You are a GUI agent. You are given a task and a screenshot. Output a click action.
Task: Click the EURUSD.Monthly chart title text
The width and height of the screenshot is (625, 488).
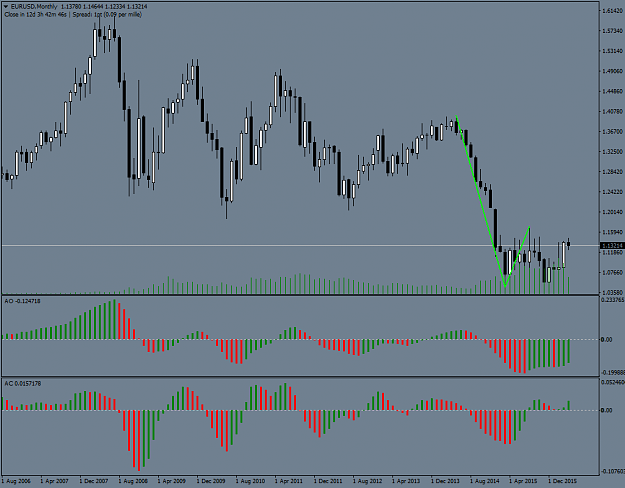(34, 7)
